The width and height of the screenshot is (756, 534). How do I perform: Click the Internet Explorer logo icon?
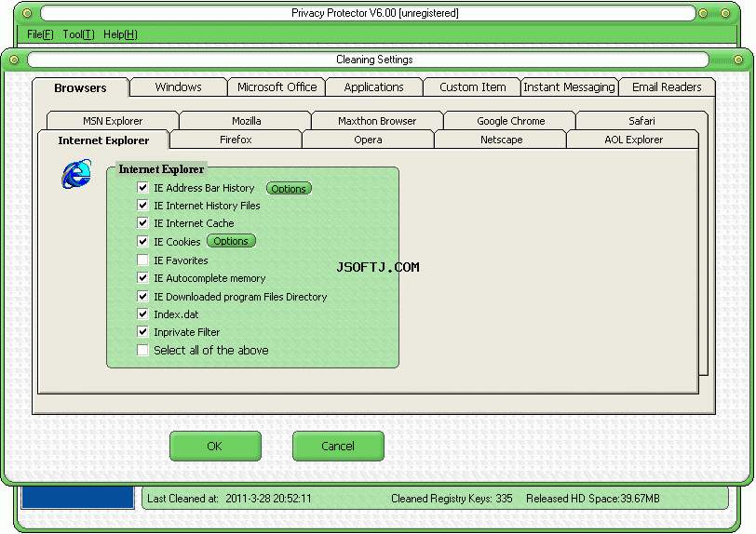(x=76, y=173)
